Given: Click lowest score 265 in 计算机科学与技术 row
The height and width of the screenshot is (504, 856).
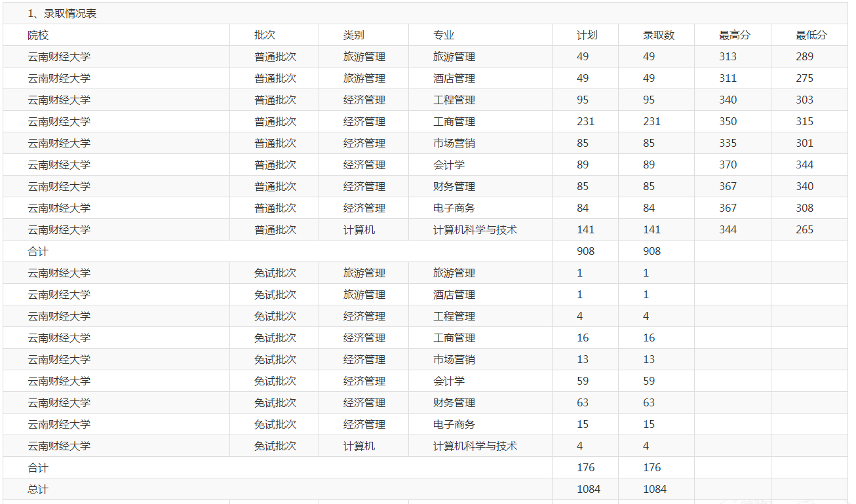Looking at the screenshot, I should point(804,229).
